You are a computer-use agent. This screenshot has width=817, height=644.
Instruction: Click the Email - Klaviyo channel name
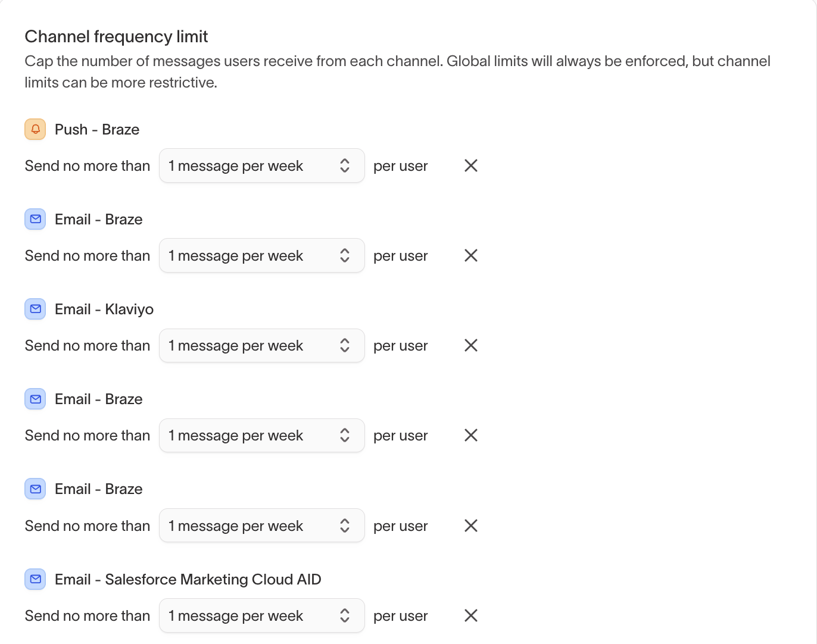click(x=104, y=309)
